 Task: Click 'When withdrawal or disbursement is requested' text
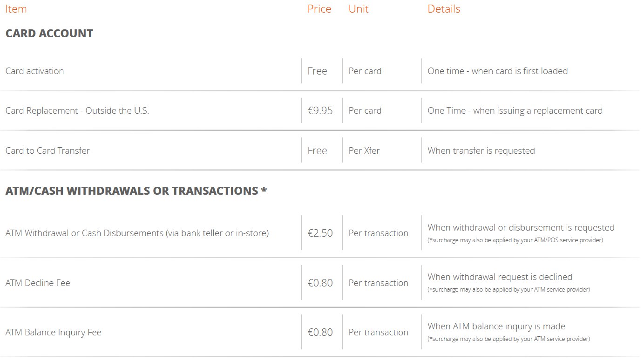tap(521, 228)
